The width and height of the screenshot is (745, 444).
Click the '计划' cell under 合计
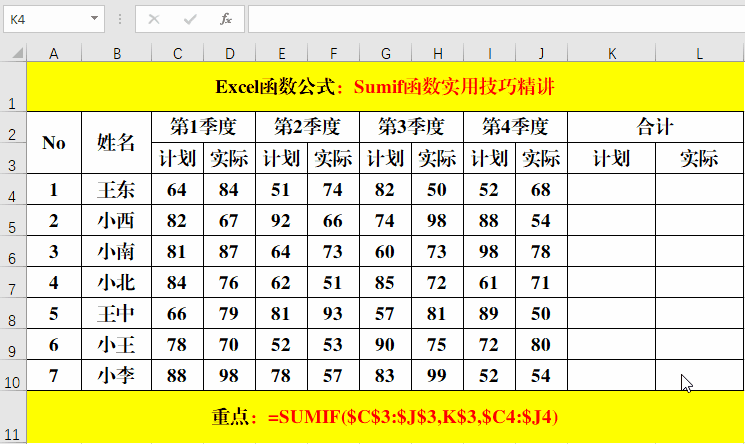[611, 158]
